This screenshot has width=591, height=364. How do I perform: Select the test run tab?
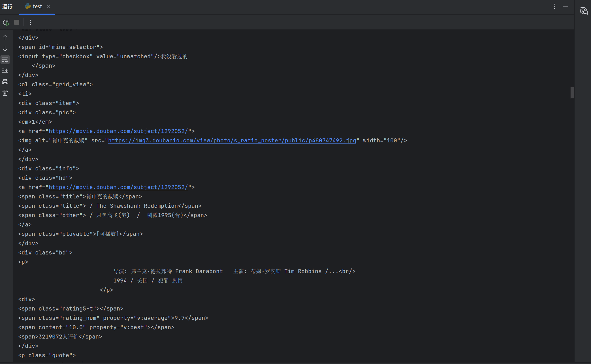37,7
